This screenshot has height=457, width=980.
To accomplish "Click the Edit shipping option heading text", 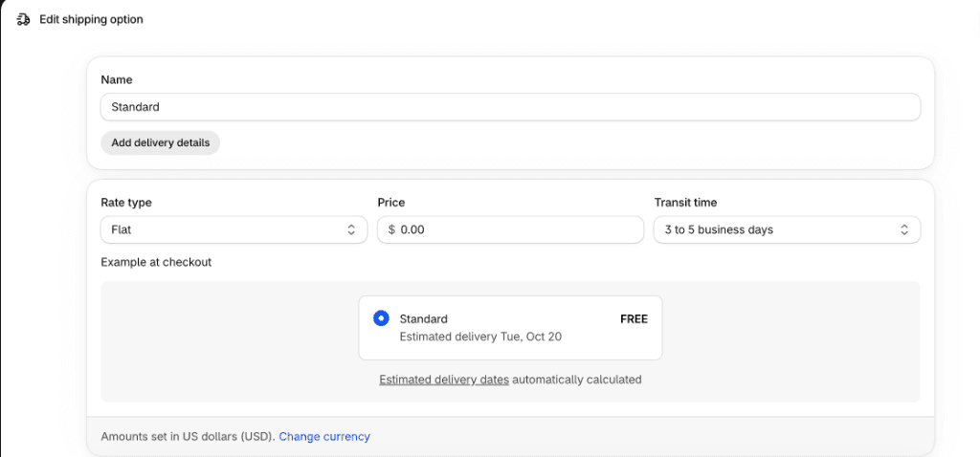I will pos(91,19).
